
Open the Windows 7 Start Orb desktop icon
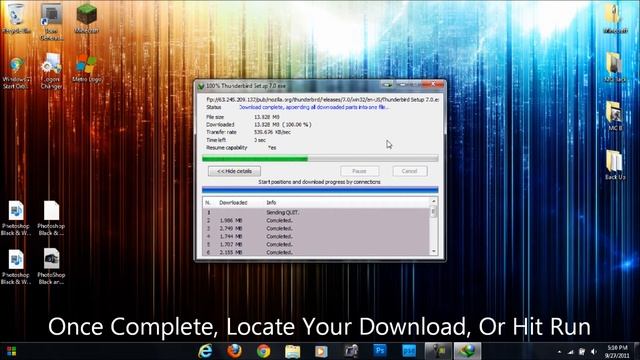point(16,73)
